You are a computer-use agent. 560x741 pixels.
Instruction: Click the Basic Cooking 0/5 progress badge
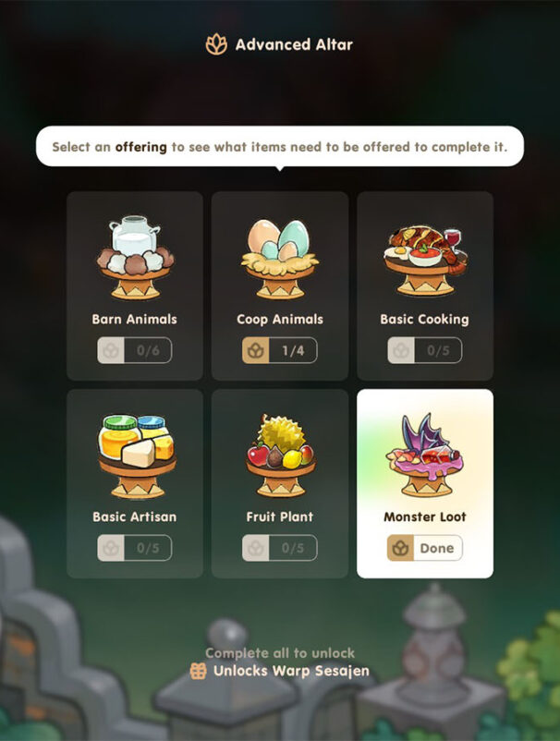pyautogui.click(x=425, y=350)
